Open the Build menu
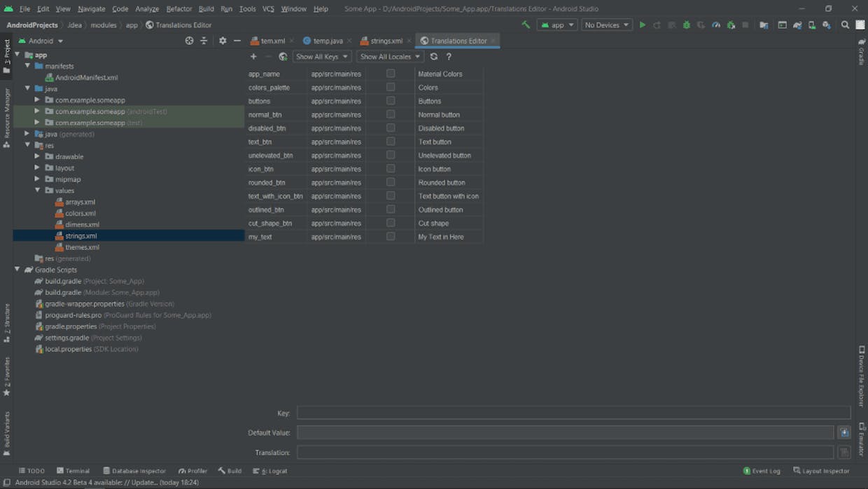868x489 pixels. click(206, 8)
